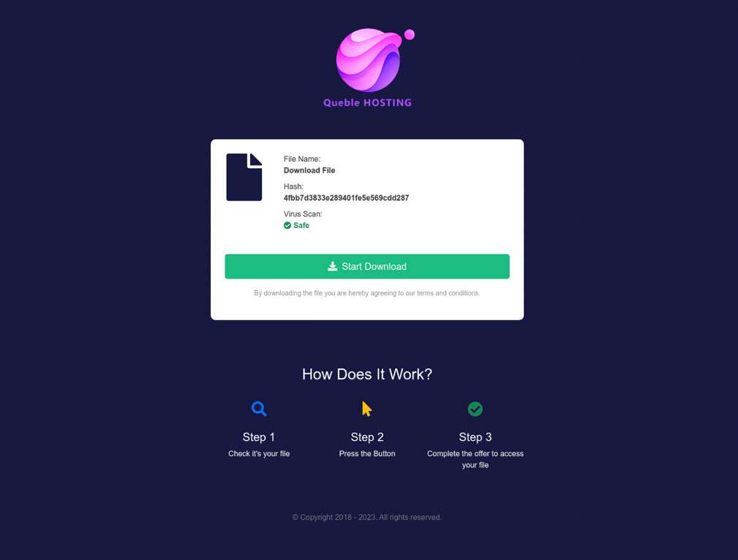738x560 pixels.
Task: Click the Step 3 heading
Action: pos(475,437)
